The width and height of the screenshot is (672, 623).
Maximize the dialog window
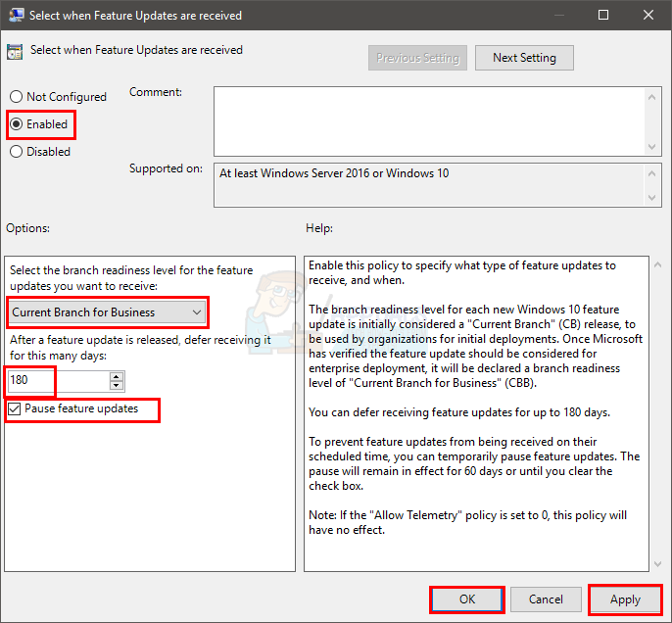(x=603, y=15)
